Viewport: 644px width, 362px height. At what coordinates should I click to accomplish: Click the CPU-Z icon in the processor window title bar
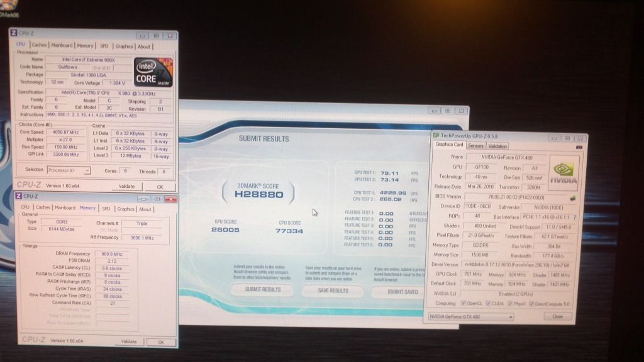point(14,33)
